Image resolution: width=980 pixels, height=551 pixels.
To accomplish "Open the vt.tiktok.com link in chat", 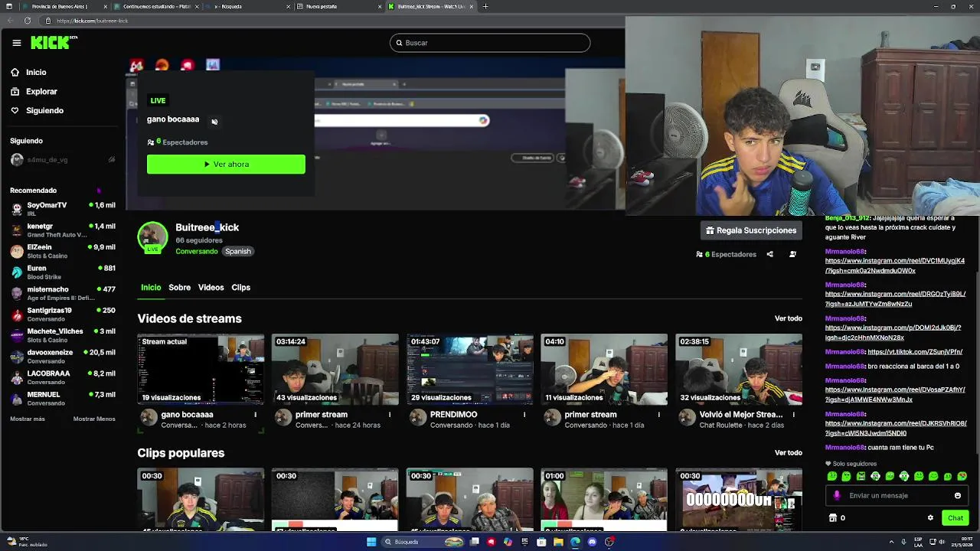I will (x=915, y=352).
